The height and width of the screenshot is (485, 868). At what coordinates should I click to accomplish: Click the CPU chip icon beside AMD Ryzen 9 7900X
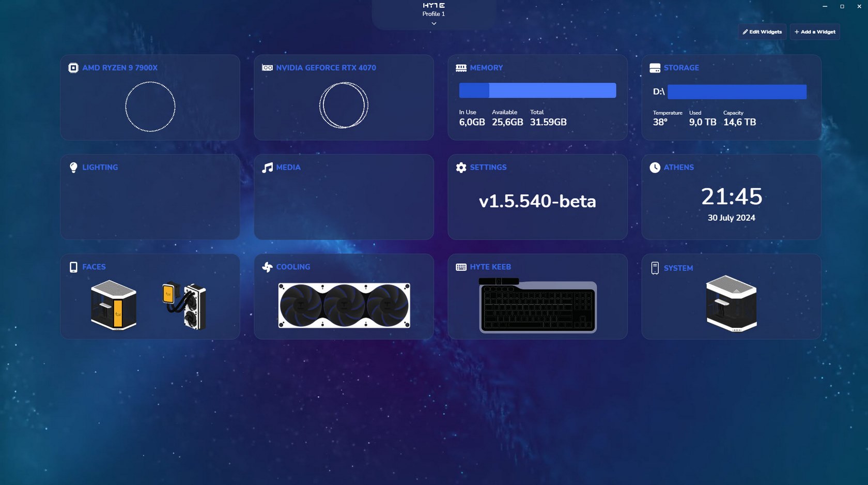(x=73, y=68)
